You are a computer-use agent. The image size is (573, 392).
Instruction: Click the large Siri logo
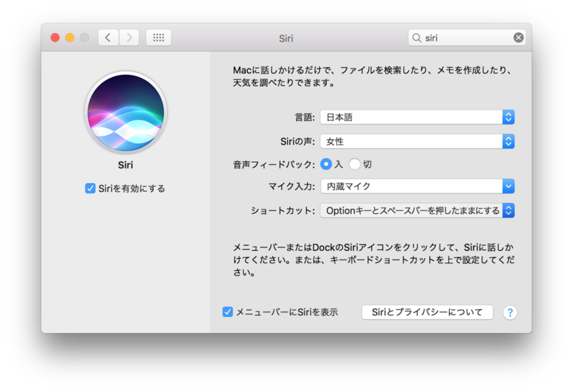coord(126,112)
